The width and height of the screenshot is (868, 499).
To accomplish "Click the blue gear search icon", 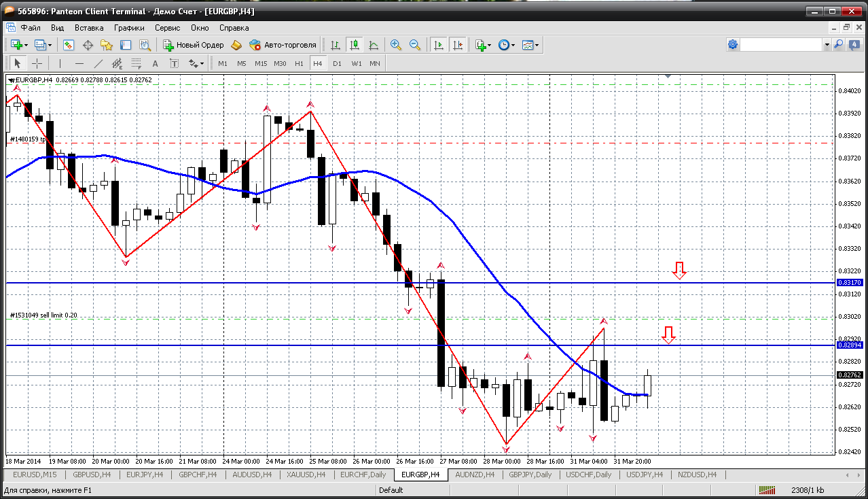I will click(733, 45).
